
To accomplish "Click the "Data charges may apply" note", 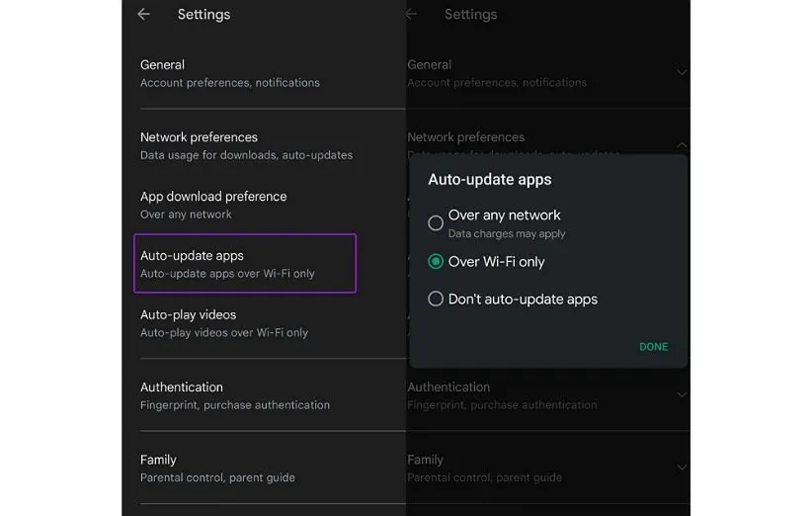I will (507, 234).
